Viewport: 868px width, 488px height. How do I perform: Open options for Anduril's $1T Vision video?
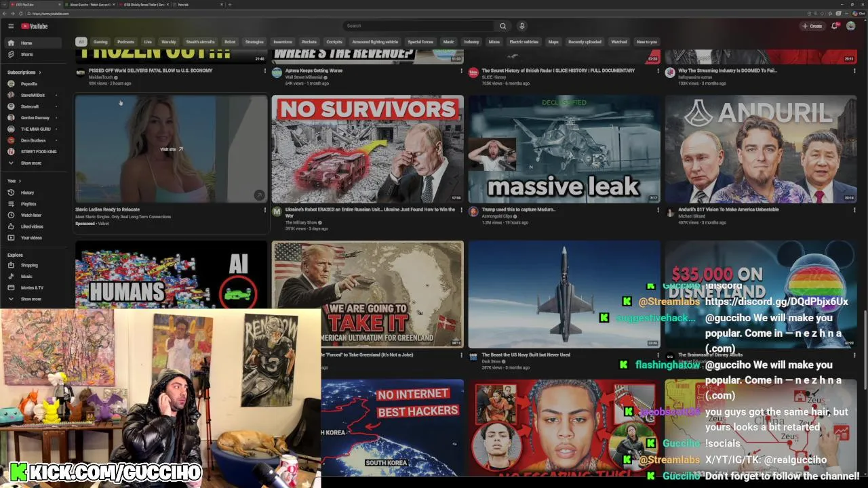854,210
